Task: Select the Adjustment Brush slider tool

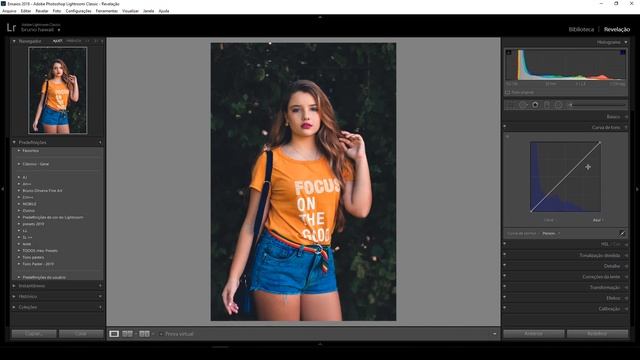Action: pyautogui.click(x=597, y=105)
